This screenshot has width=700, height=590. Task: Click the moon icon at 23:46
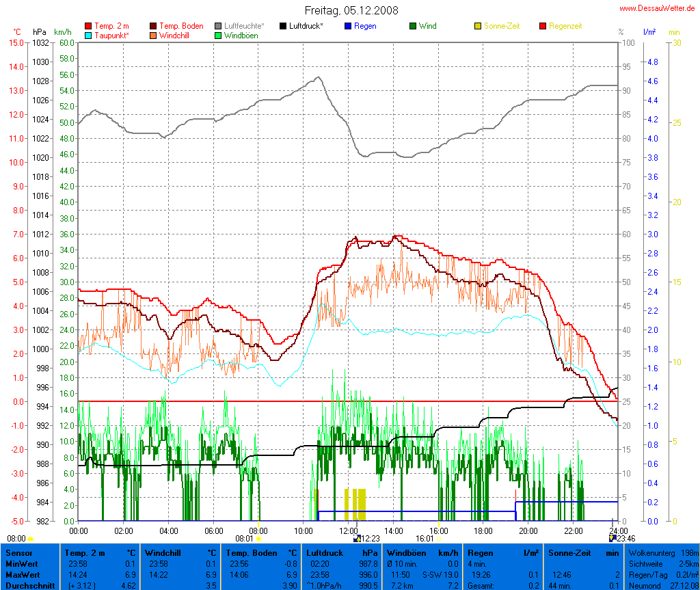[612, 539]
